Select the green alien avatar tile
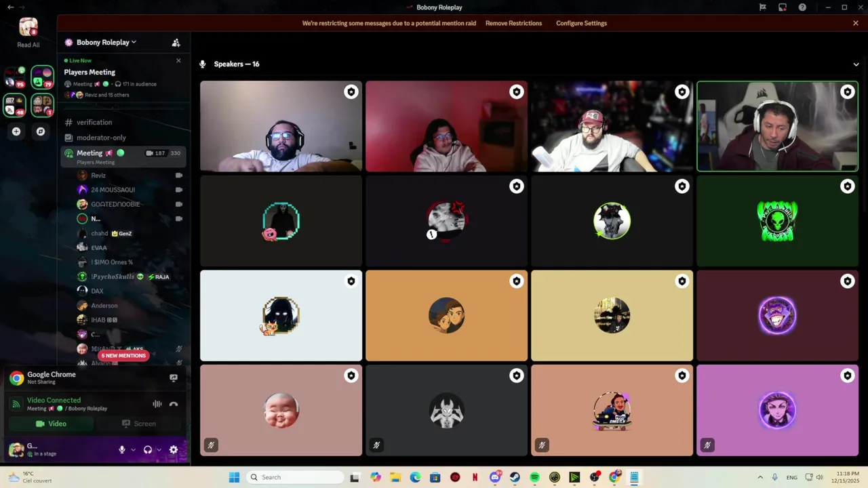Viewport: 868px width, 488px height. tap(777, 221)
